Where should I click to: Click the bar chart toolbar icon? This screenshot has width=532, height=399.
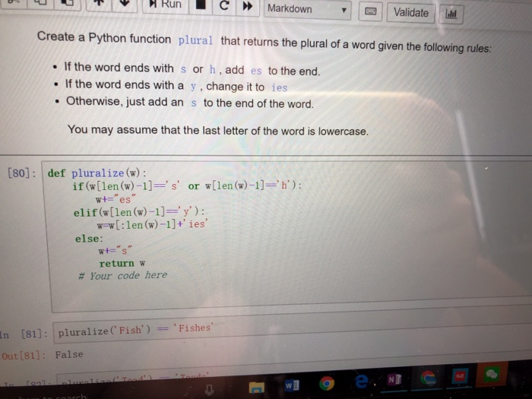(x=451, y=14)
